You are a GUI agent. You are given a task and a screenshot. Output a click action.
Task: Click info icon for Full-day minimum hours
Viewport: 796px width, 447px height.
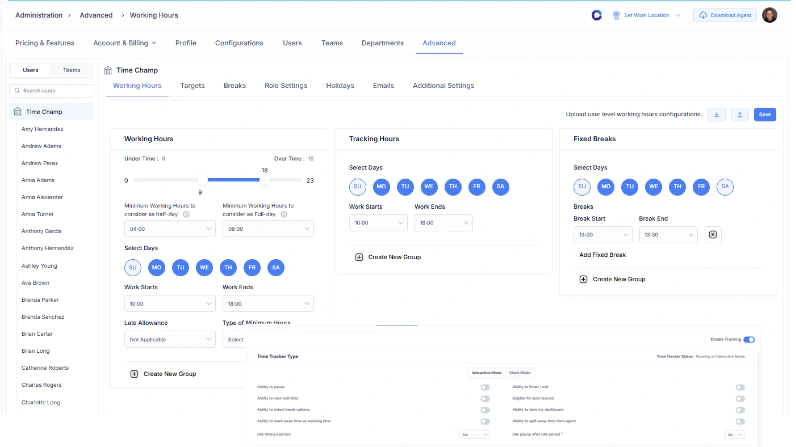[x=284, y=214]
